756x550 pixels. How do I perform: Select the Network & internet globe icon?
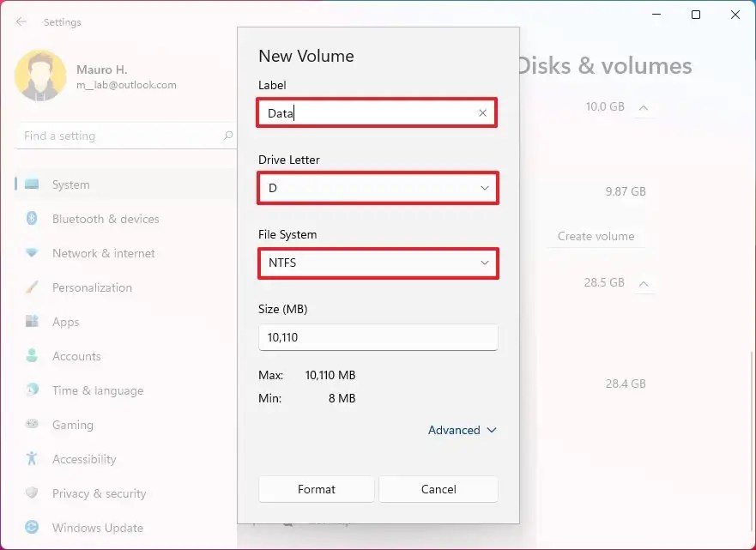[x=31, y=253]
